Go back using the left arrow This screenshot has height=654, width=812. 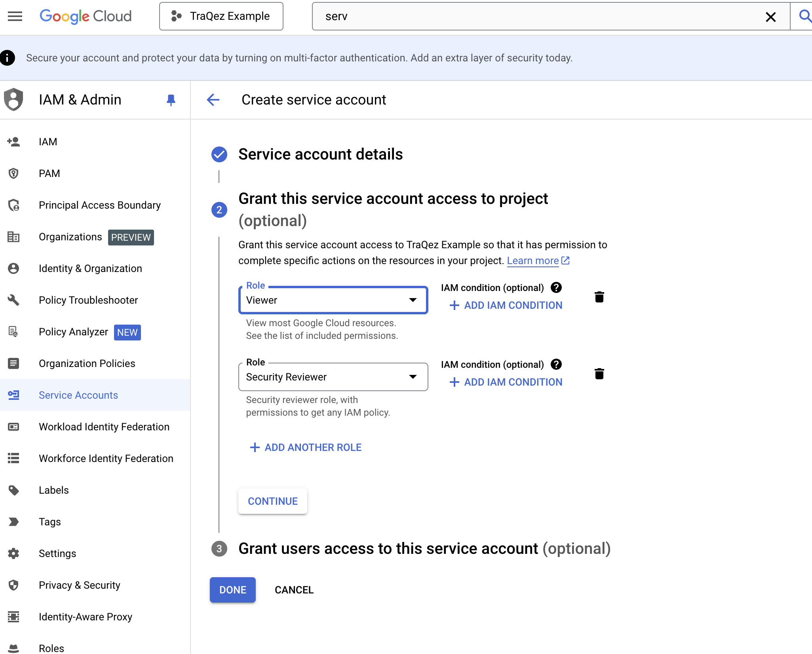point(213,100)
